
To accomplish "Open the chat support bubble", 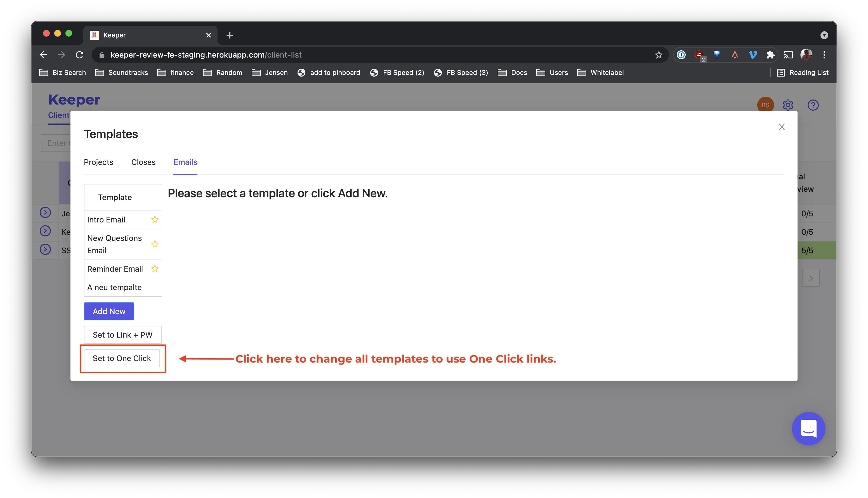I will (808, 429).
